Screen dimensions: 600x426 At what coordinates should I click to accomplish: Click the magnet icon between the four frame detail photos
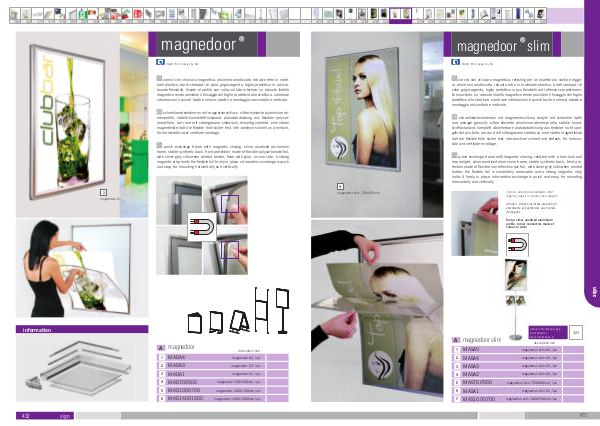click(x=202, y=227)
